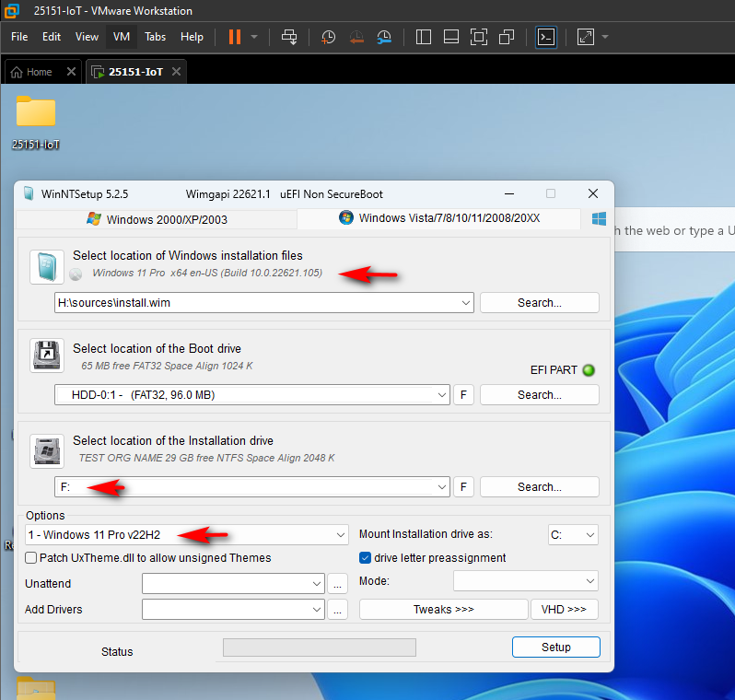Open the VHD options
Viewport: 735px width, 700px height.
tap(565, 610)
